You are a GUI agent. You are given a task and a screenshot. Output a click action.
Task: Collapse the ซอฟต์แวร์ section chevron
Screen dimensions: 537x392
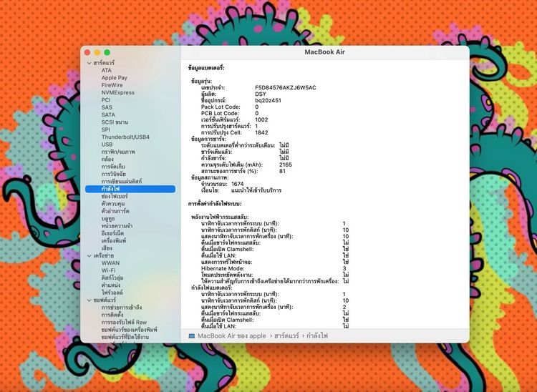[x=89, y=300]
